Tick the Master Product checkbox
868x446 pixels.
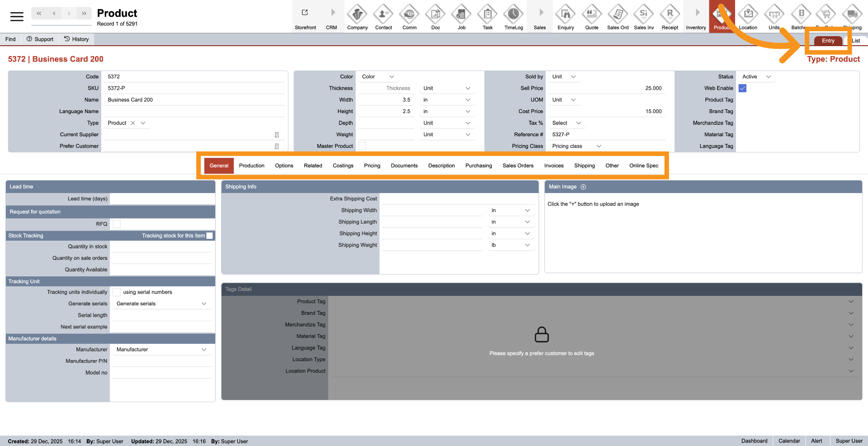[x=362, y=146]
